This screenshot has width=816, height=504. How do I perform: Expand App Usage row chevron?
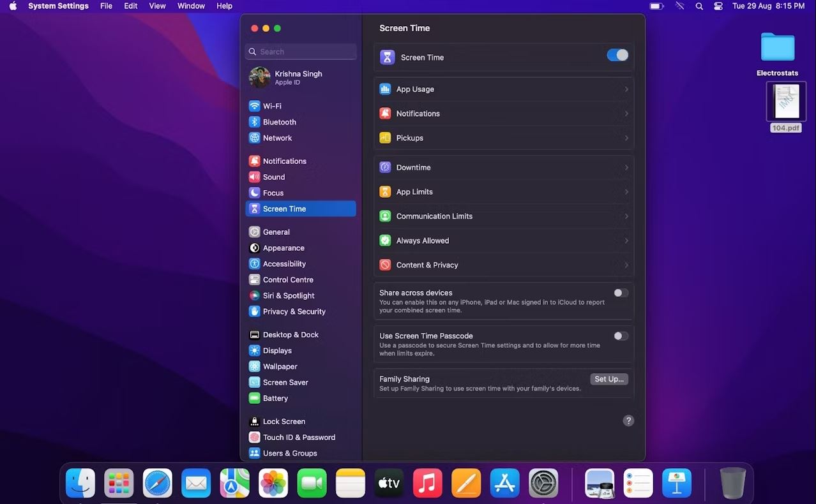[x=626, y=89]
